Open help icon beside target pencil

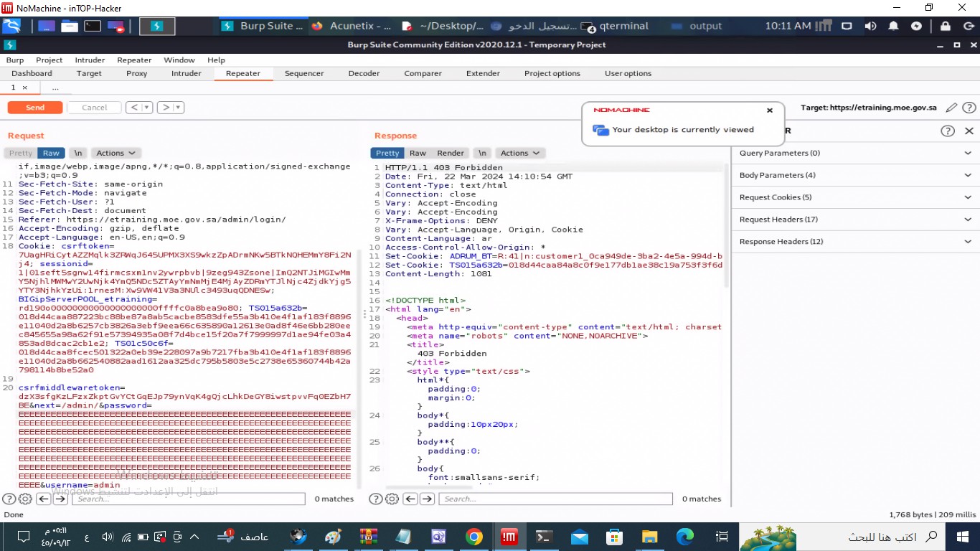tap(969, 108)
